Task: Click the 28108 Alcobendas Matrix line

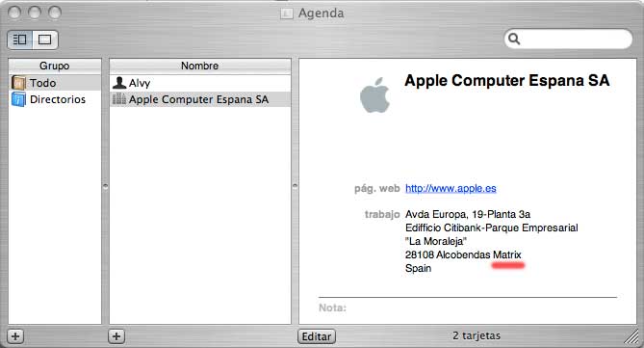Action: pyautogui.click(x=463, y=254)
